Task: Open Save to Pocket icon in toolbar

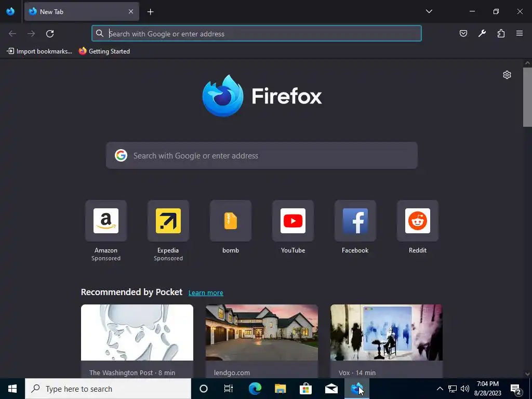Action: 463,33
